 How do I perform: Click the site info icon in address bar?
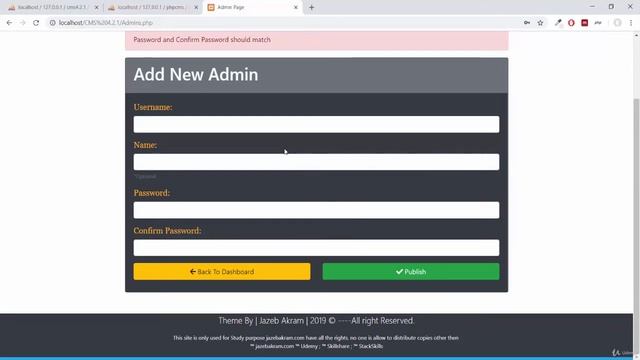[53, 23]
